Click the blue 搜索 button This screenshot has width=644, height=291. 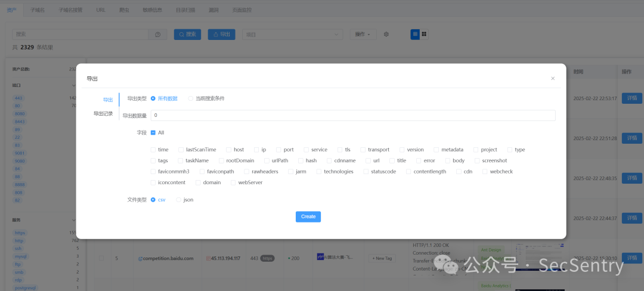tap(187, 35)
